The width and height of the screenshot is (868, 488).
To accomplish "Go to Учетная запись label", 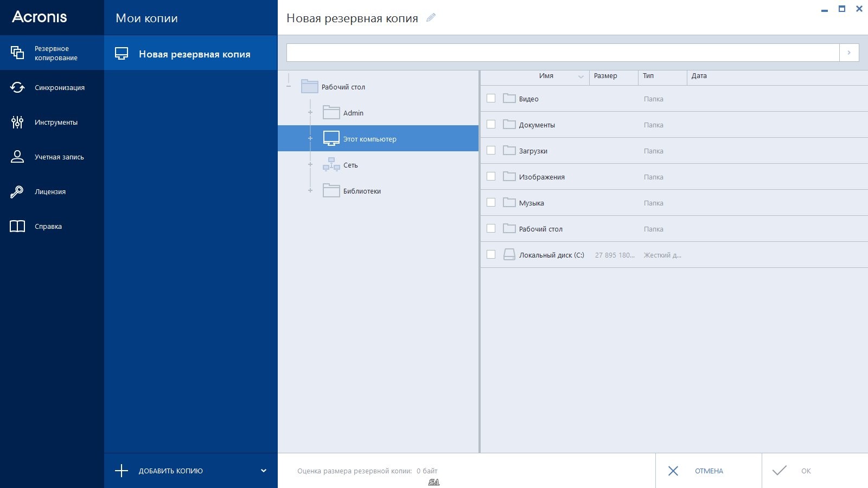I will point(59,157).
